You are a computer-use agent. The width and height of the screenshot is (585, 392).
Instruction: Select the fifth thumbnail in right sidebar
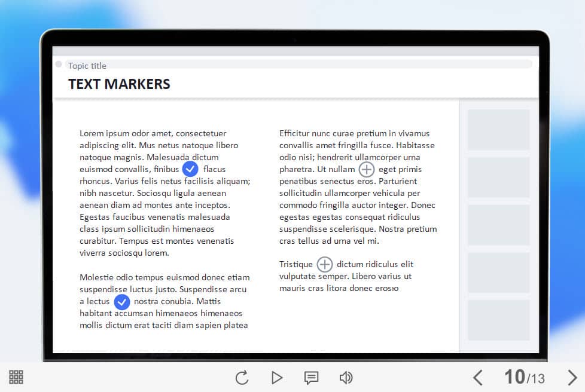pos(498,320)
